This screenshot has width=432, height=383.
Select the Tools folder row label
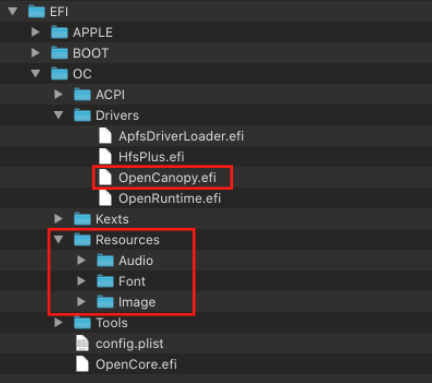[x=112, y=323]
